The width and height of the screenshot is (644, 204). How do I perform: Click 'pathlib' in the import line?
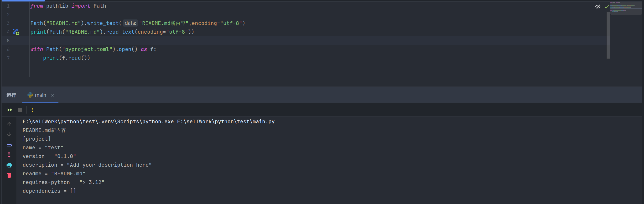click(x=57, y=6)
